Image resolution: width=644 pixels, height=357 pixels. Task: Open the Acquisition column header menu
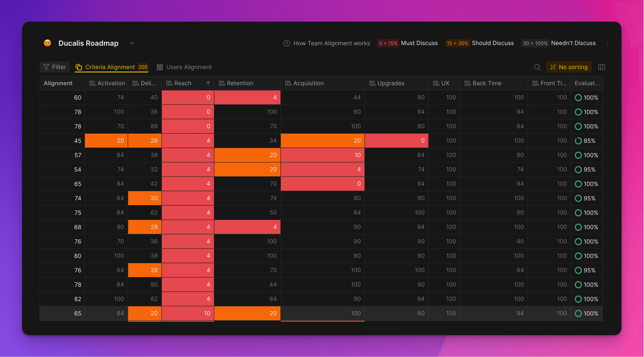pos(308,83)
